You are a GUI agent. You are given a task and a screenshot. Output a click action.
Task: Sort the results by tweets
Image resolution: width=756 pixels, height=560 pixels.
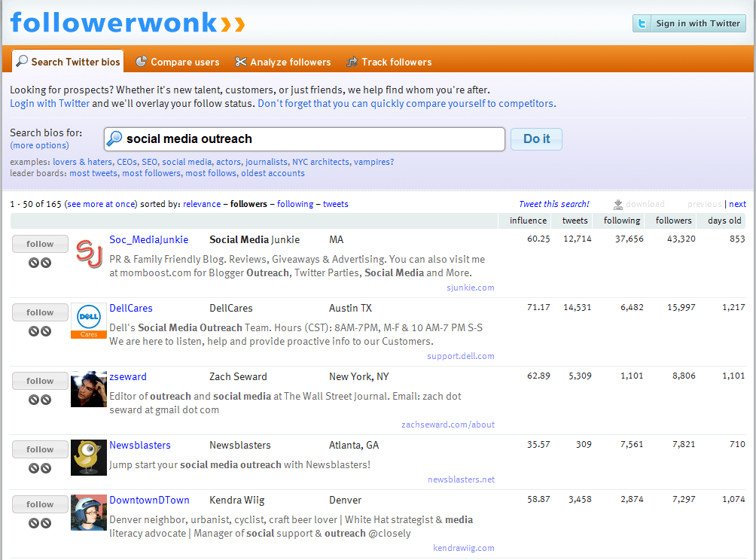point(335,204)
